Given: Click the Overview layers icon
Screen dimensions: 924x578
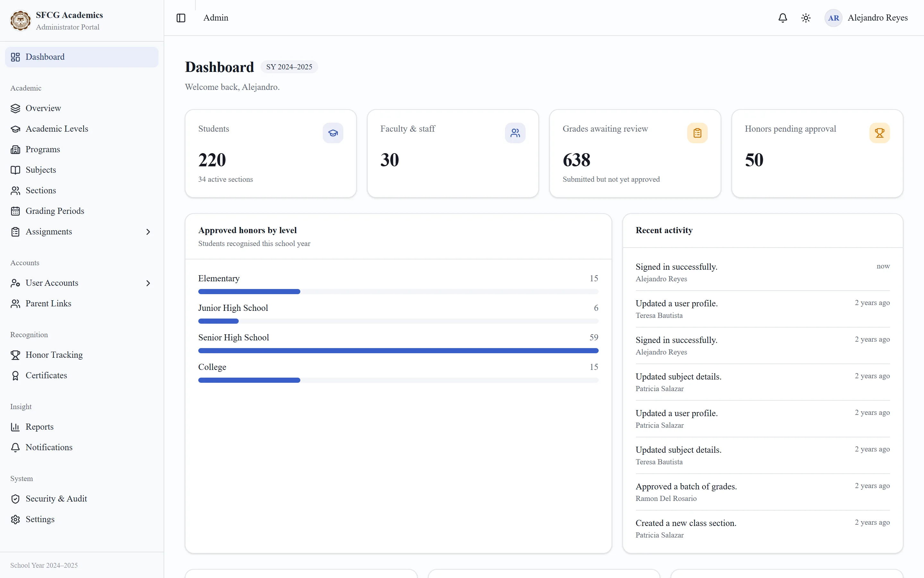Looking at the screenshot, I should [x=15, y=109].
